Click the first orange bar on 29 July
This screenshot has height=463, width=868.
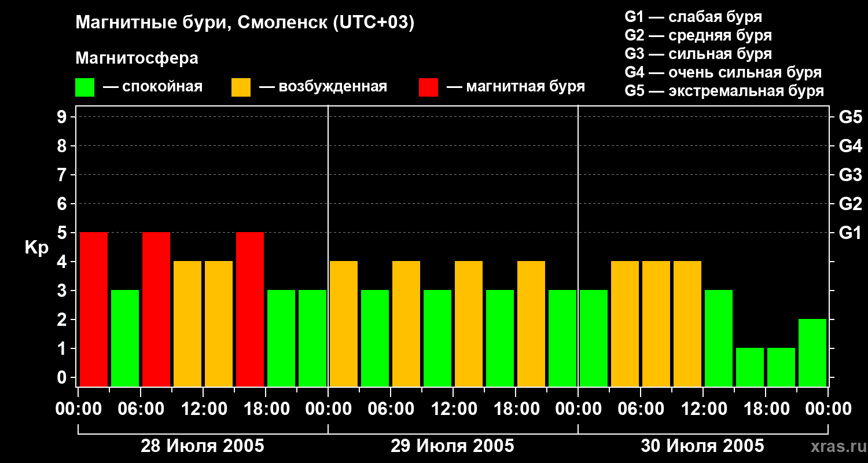[x=344, y=324]
